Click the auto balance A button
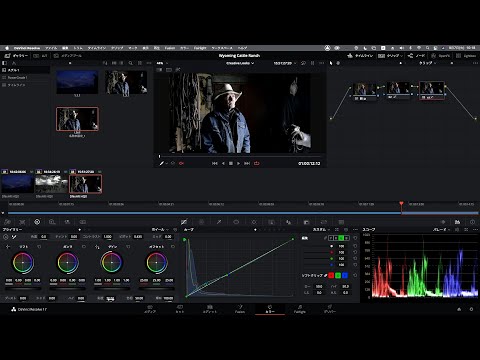The height and width of the screenshot is (360, 480). [6, 237]
